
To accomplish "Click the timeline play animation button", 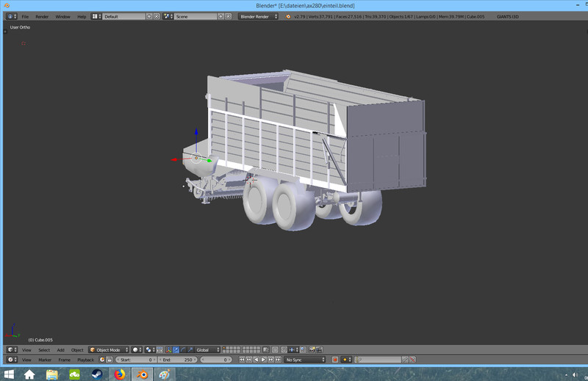I will coord(262,360).
